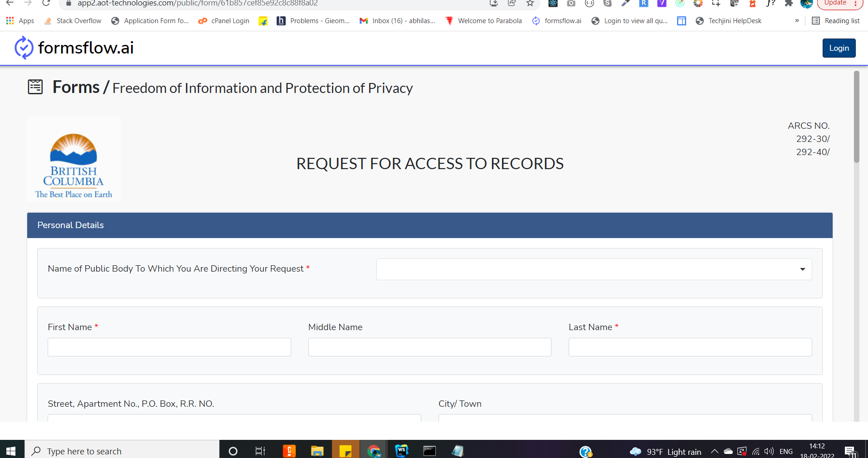Click the ColorZilla eyedropper extension icon
868x458 pixels.
[x=625, y=4]
